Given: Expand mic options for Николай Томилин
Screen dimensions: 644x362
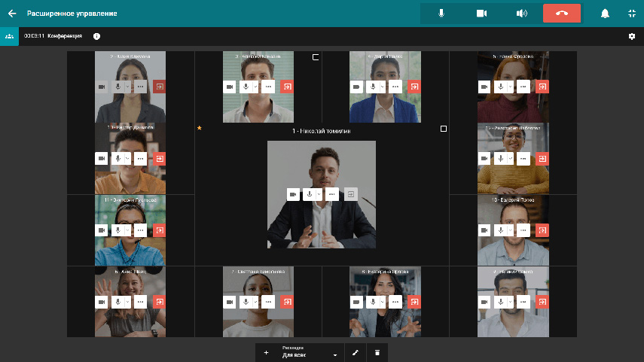Looking at the screenshot, I should [x=319, y=194].
